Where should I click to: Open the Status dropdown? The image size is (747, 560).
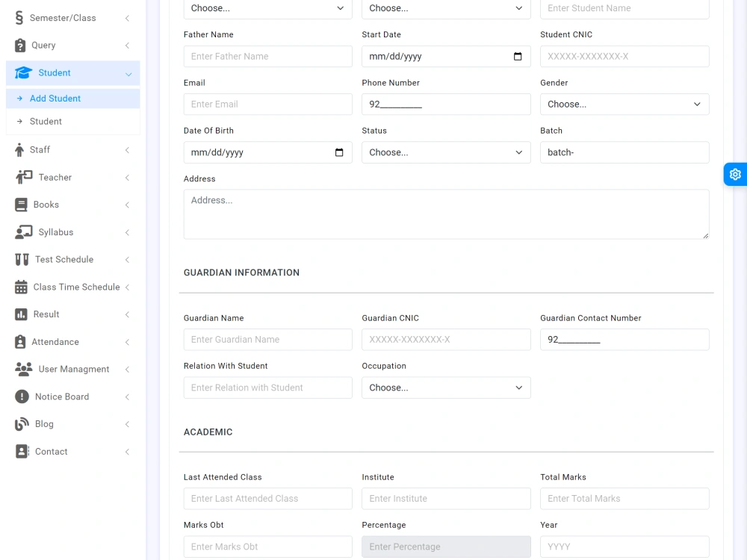(446, 152)
